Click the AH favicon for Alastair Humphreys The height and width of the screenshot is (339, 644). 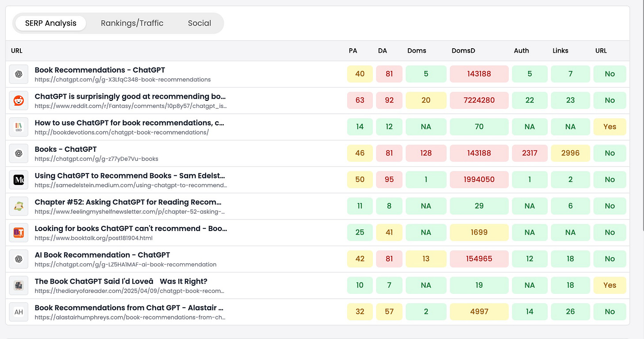[19, 312]
